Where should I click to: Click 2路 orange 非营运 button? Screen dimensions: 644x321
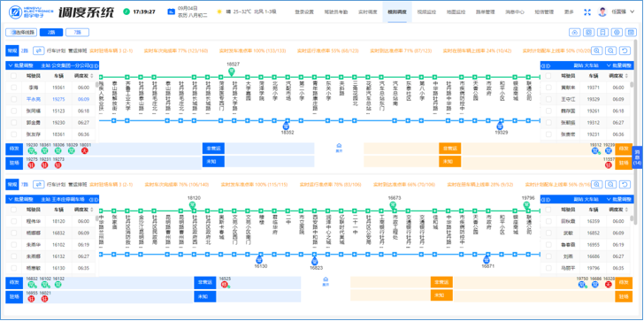[x=449, y=149]
